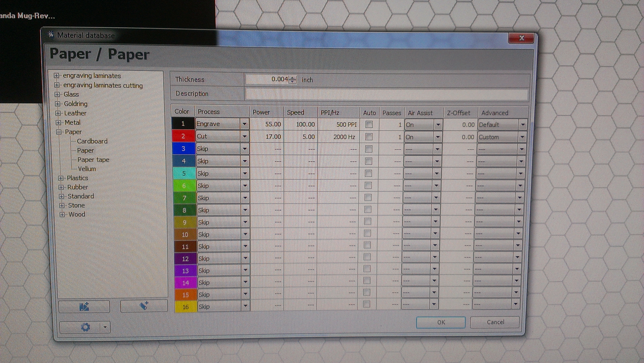This screenshot has height=363, width=644.
Task: Click the red color 2 swatch
Action: [x=183, y=136]
